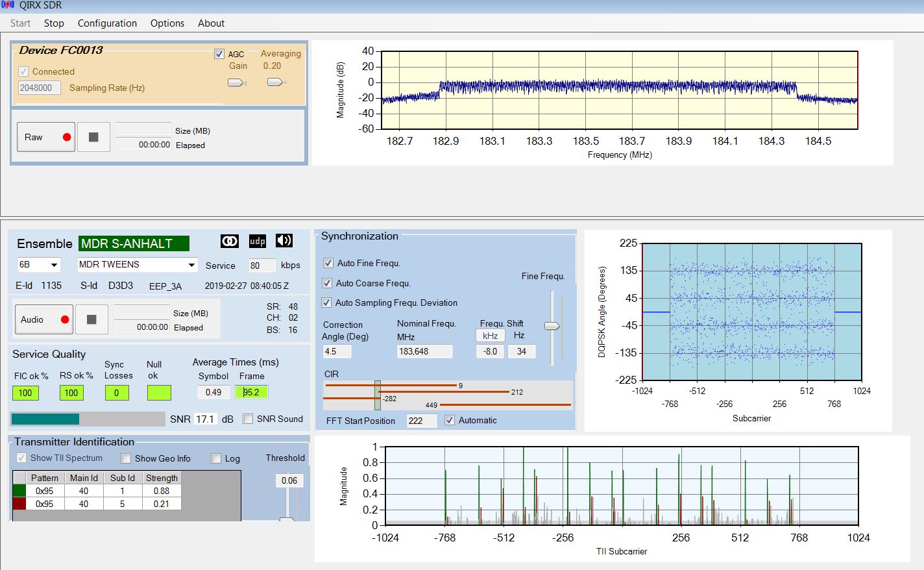Enable the SNR Sound checkbox

[x=247, y=419]
